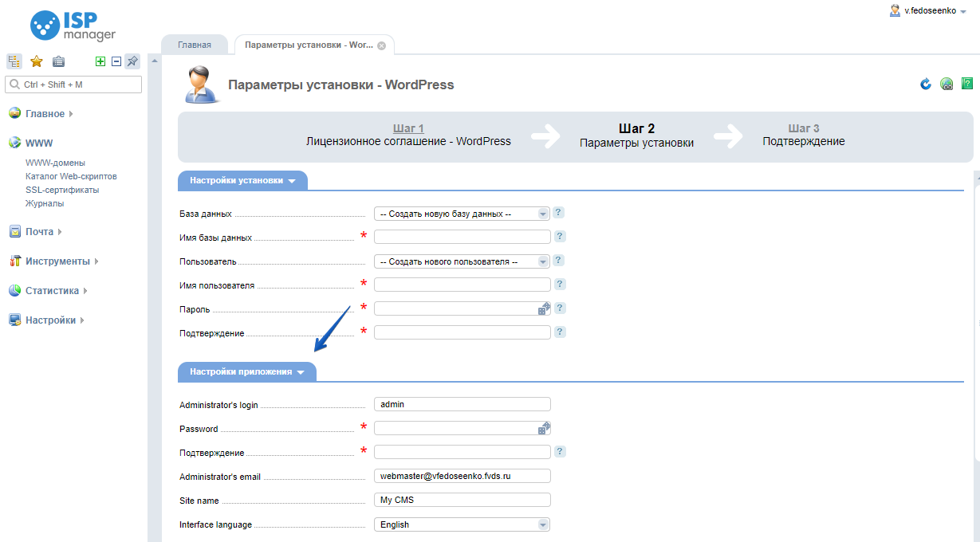This screenshot has height=542, width=980.
Task: Open the База данных dropdown
Action: [x=462, y=214]
